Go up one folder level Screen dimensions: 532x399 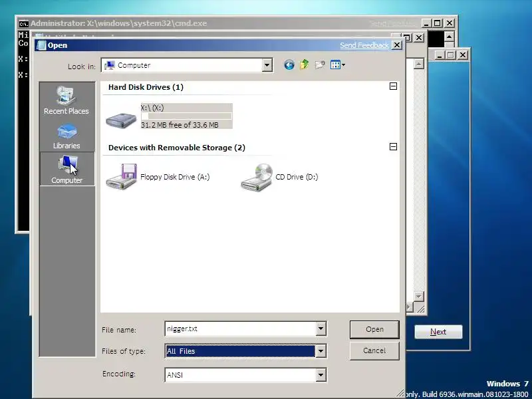pyautogui.click(x=305, y=65)
